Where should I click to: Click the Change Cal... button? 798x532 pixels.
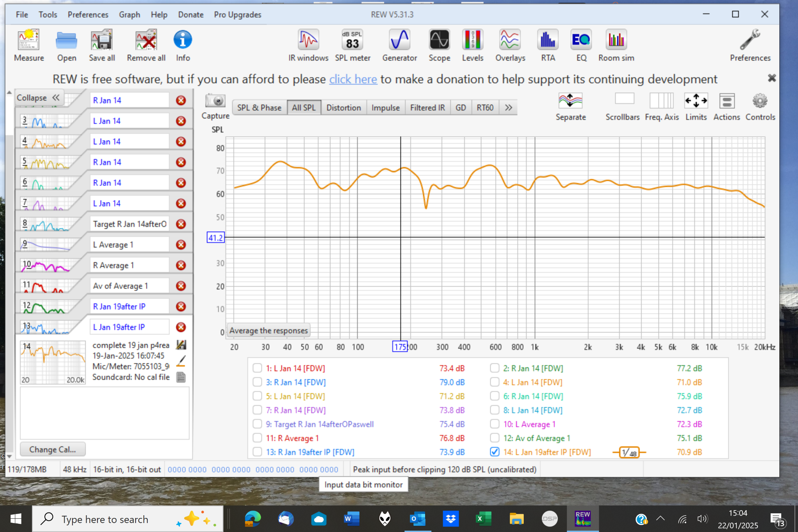click(53, 449)
